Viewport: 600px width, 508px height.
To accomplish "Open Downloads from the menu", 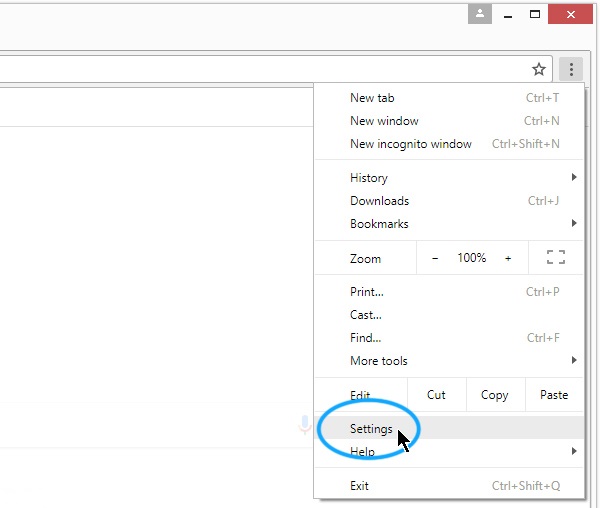I will [449, 201].
